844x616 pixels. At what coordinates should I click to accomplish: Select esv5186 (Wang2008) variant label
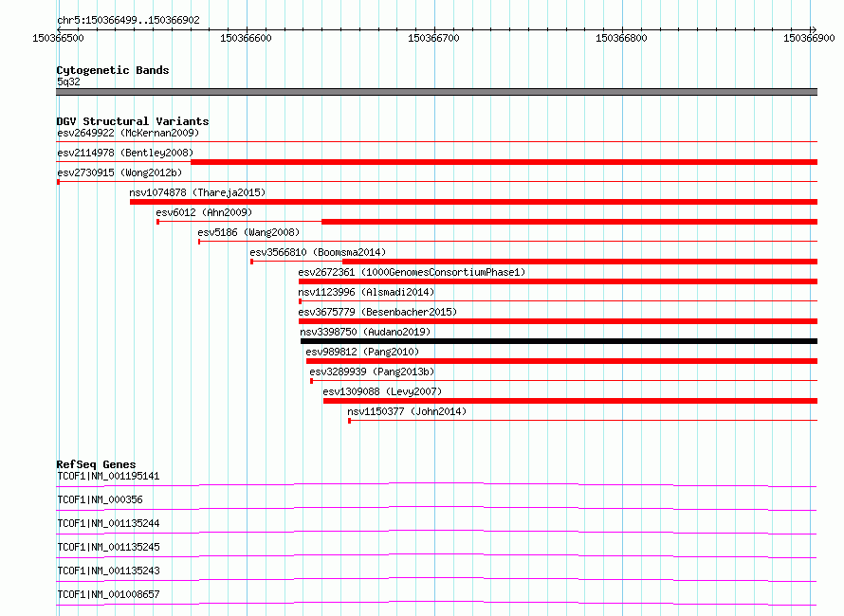pyautogui.click(x=248, y=232)
